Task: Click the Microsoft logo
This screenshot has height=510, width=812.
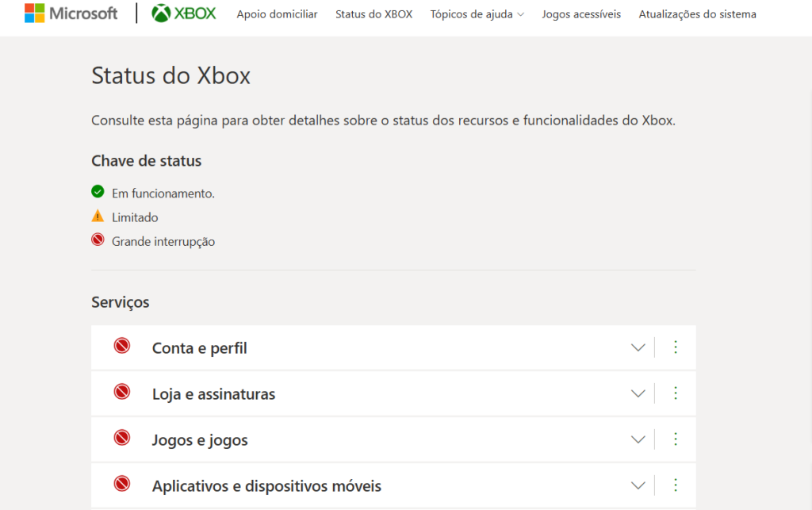Action: (x=71, y=13)
